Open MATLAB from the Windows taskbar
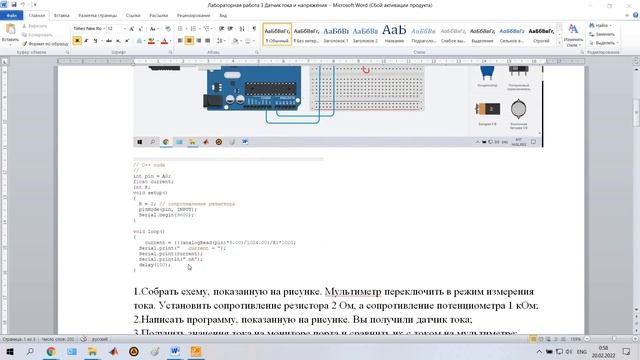Screen dimensions: 640x360 point(113,351)
